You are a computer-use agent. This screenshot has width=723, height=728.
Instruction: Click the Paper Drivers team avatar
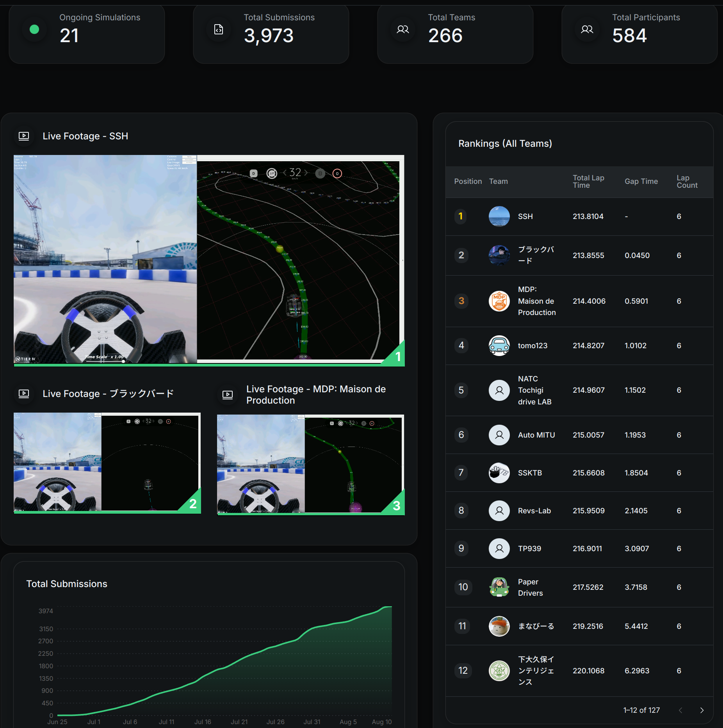pos(499,587)
